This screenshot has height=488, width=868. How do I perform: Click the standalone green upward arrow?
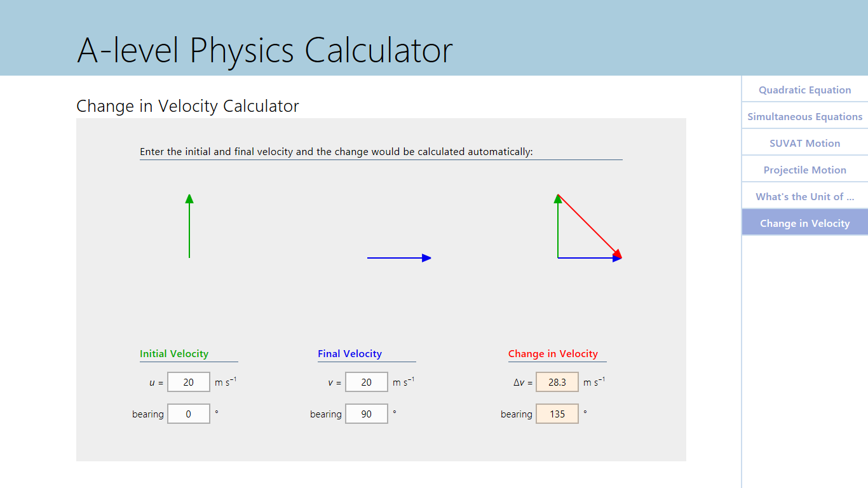pyautogui.click(x=189, y=226)
